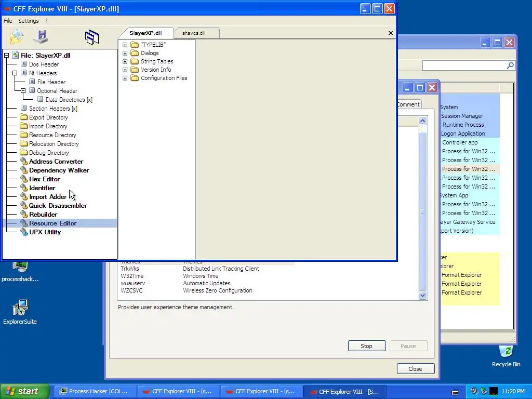The width and height of the screenshot is (532, 399).
Task: Open the File menu
Action: (x=8, y=21)
